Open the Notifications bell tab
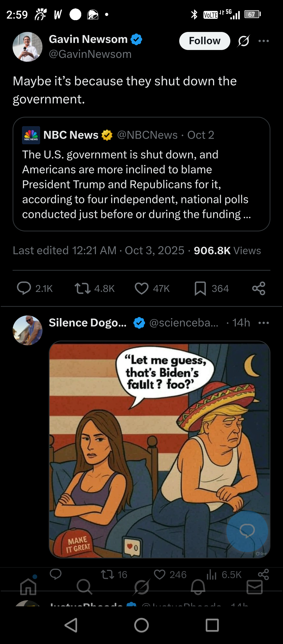The height and width of the screenshot is (644, 283). [198, 587]
